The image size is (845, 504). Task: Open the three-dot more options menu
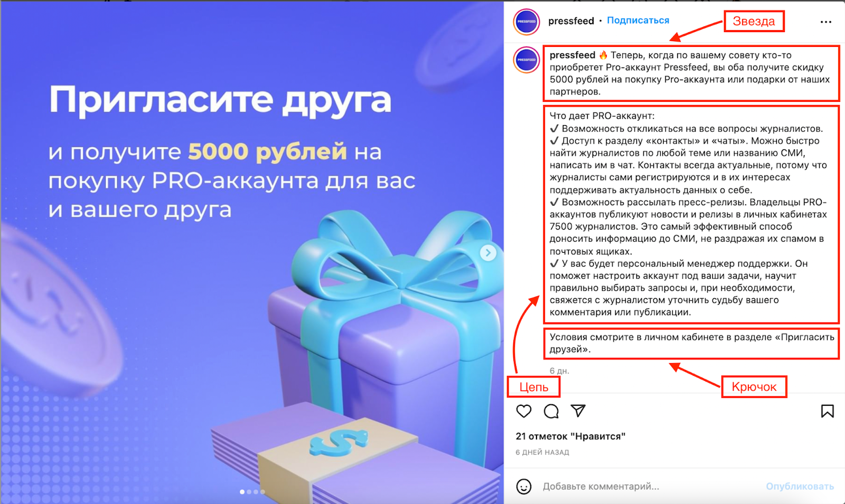pyautogui.click(x=826, y=22)
